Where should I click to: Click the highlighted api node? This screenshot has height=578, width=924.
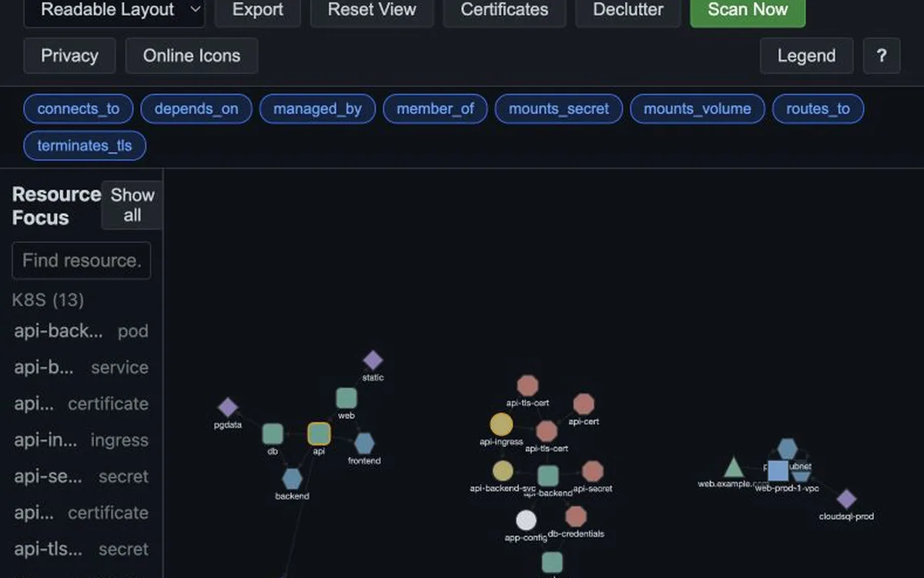click(x=319, y=434)
